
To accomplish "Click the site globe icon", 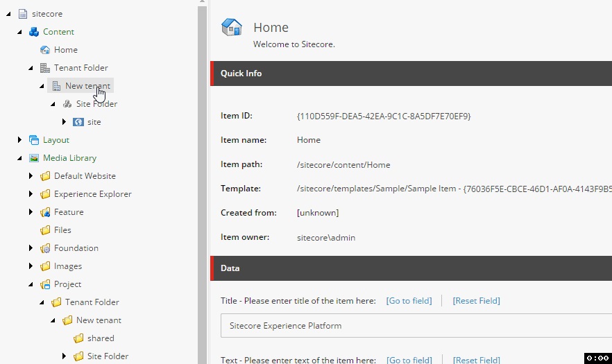I will tap(78, 122).
